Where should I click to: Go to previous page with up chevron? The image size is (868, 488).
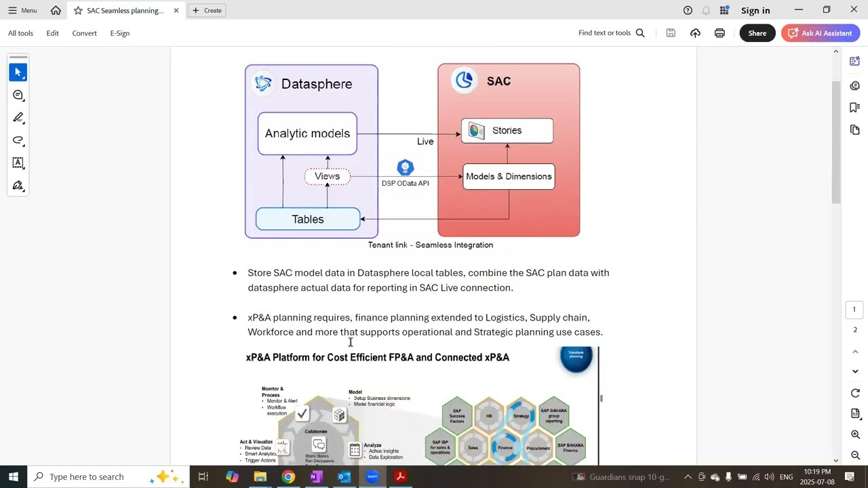point(855,351)
